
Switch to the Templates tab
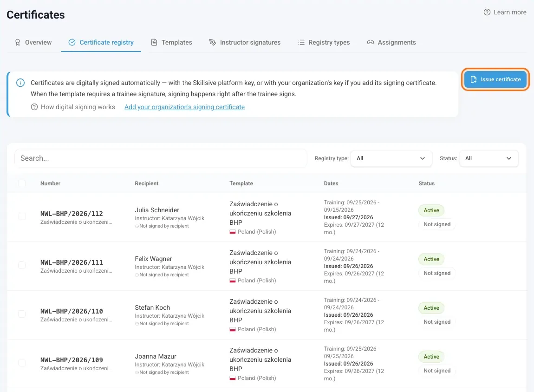pyautogui.click(x=172, y=42)
